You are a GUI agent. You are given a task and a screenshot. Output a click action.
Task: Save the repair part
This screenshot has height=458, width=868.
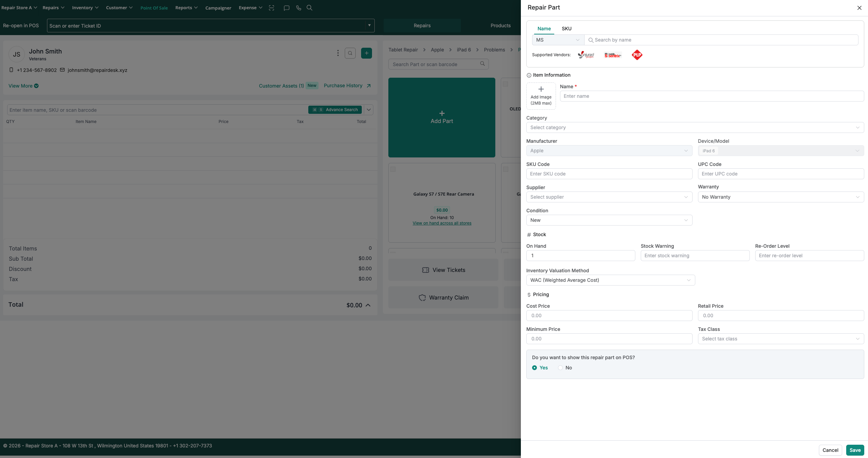click(855, 450)
